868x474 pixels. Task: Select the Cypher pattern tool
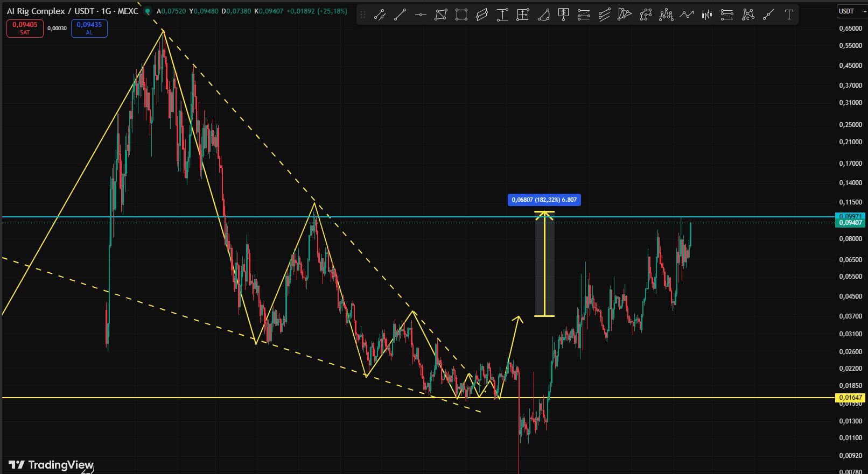[x=748, y=15]
